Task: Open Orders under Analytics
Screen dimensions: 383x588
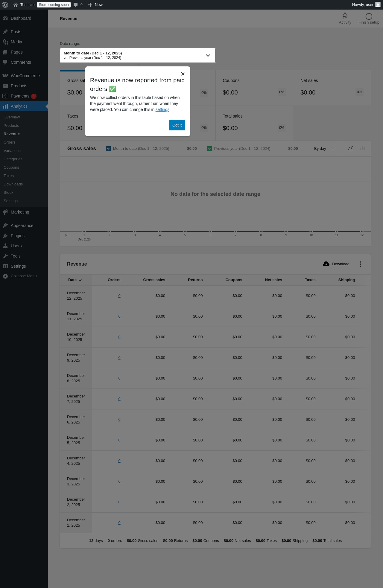Action: point(10,142)
